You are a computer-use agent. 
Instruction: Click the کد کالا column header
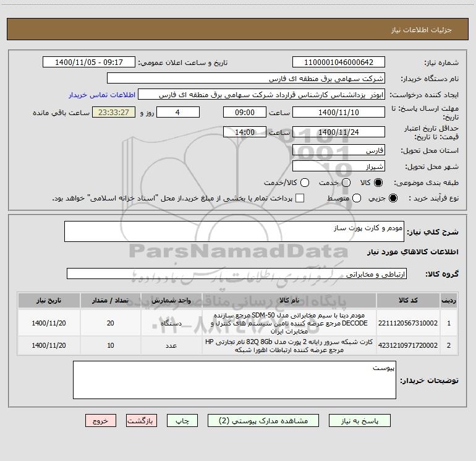(x=408, y=301)
